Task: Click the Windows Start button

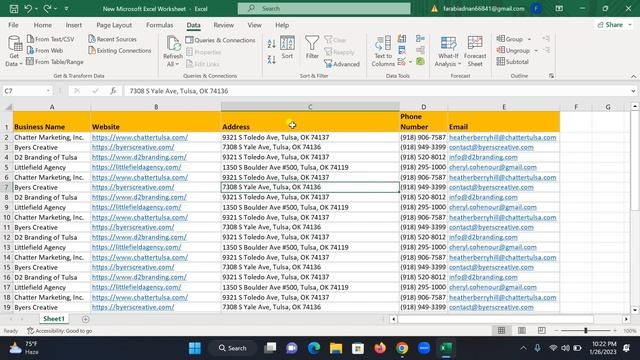Action: coord(195,348)
